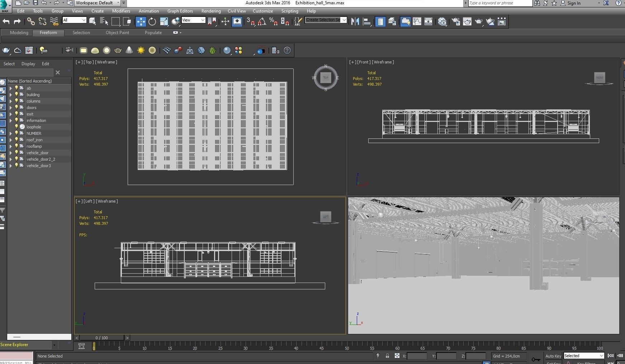625x364 pixels.
Task: Click the Auto Key button
Action: pyautogui.click(x=553, y=356)
